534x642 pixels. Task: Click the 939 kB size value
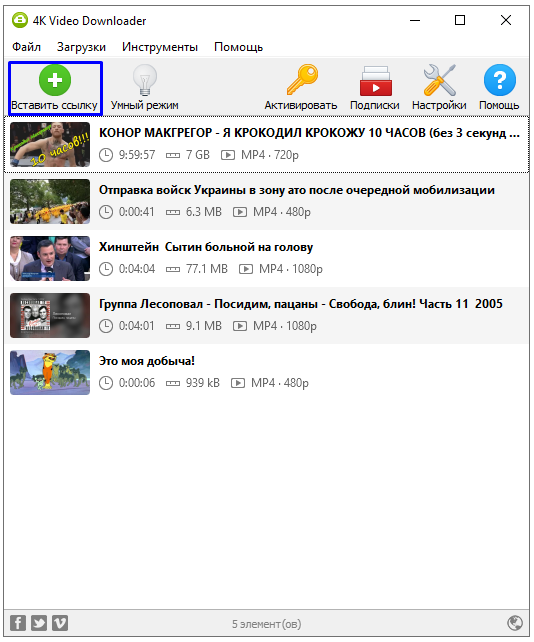[x=203, y=383]
